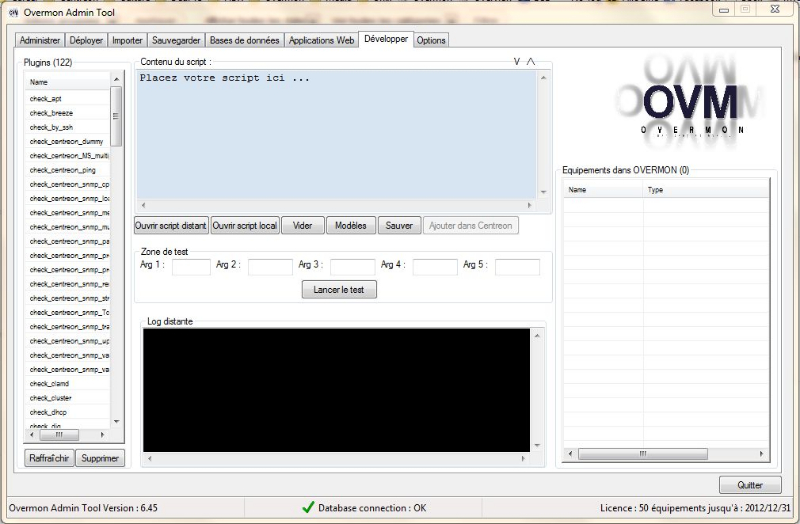Image resolution: width=800 pixels, height=524 pixels.
Task: Select check_clamd plugin
Action: [x=49, y=384]
